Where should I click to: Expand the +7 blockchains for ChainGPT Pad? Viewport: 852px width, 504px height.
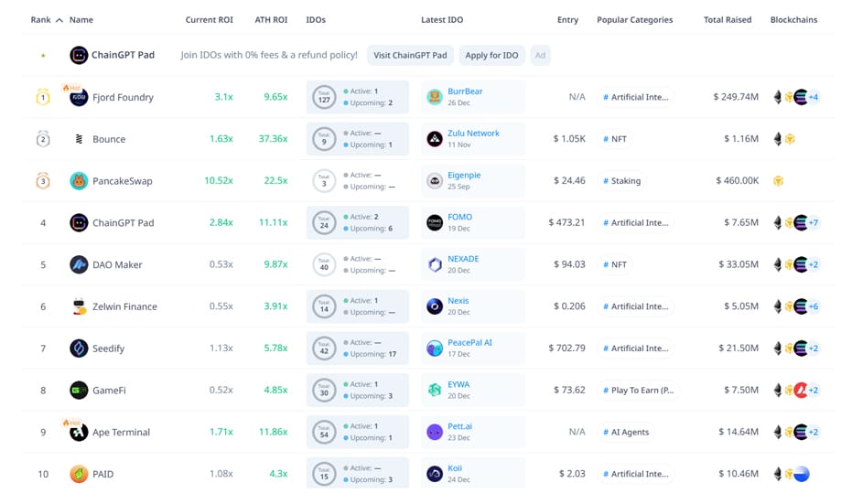coord(813,223)
